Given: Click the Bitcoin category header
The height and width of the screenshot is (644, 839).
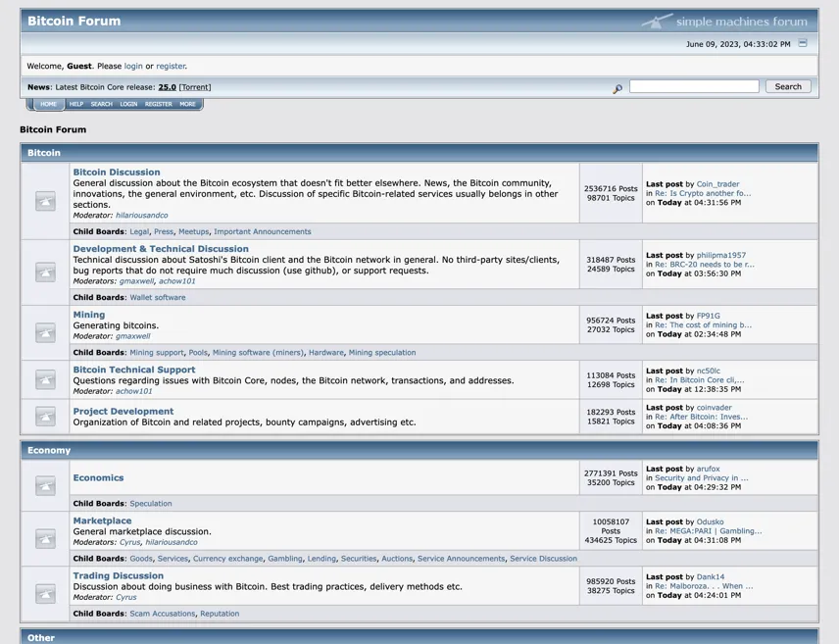Looking at the screenshot, I should [x=419, y=153].
